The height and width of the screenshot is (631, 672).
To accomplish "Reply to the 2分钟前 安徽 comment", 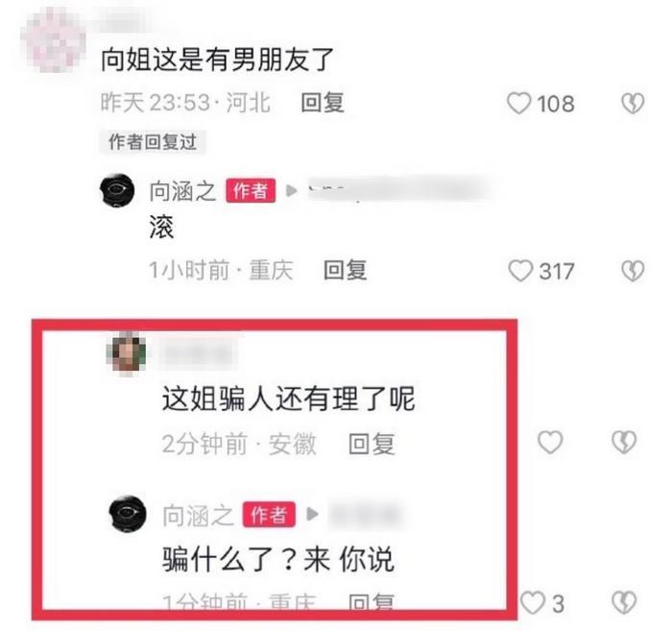I will 372,444.
